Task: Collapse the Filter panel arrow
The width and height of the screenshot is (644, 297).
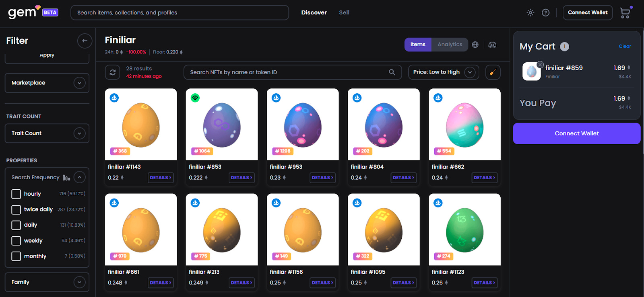Action: point(85,41)
